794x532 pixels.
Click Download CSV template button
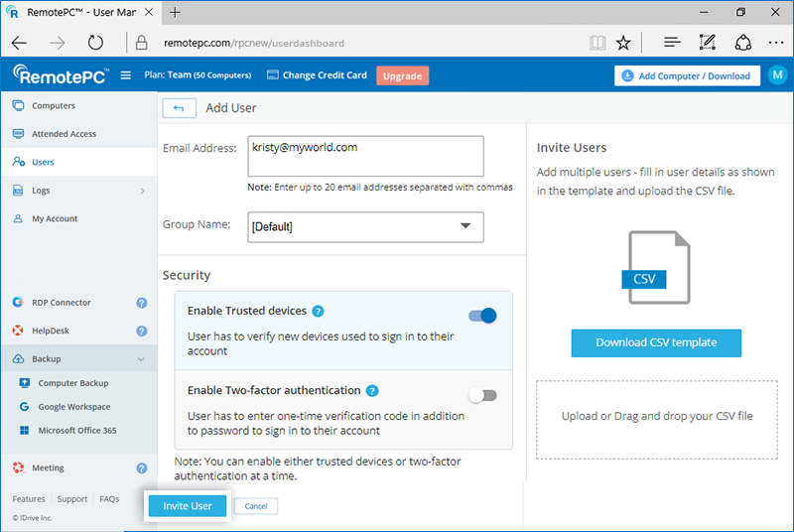pyautogui.click(x=656, y=342)
